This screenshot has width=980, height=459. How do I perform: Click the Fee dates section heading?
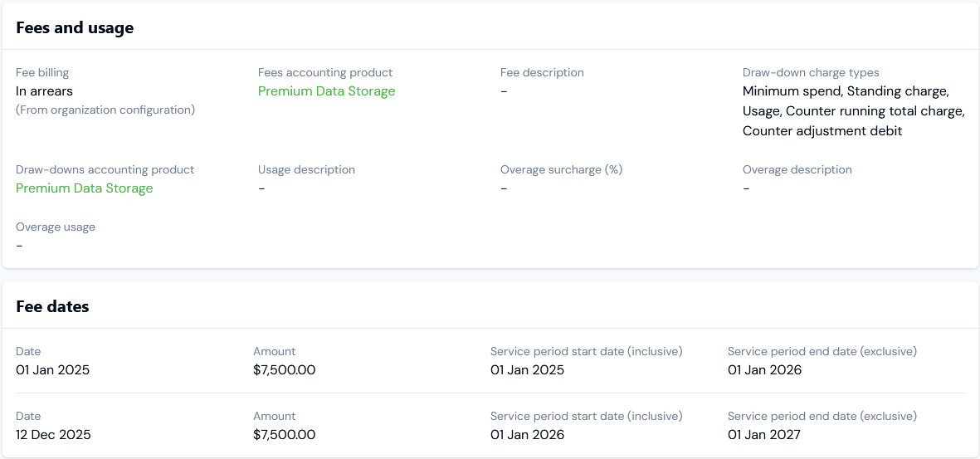pyautogui.click(x=52, y=307)
